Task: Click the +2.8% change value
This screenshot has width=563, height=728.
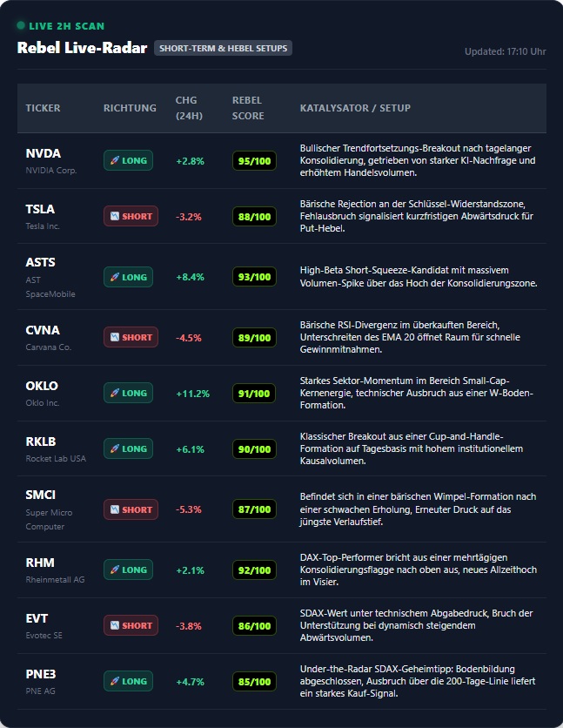Action: pos(191,162)
